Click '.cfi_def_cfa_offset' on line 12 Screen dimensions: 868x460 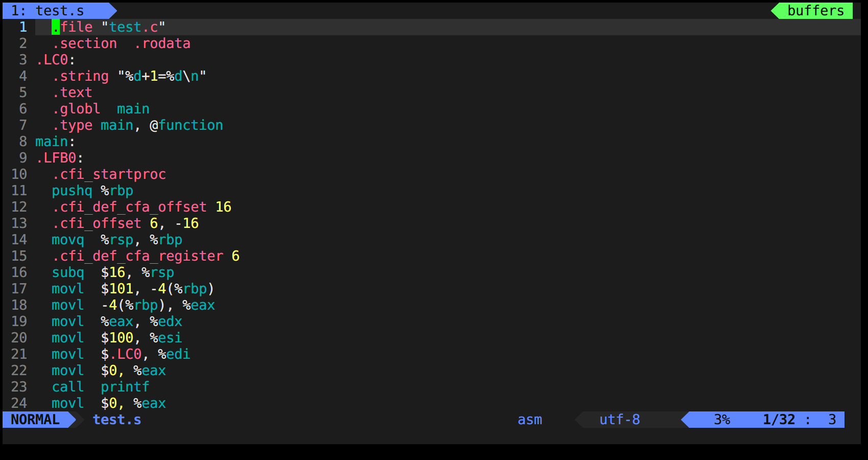pyautogui.click(x=129, y=207)
